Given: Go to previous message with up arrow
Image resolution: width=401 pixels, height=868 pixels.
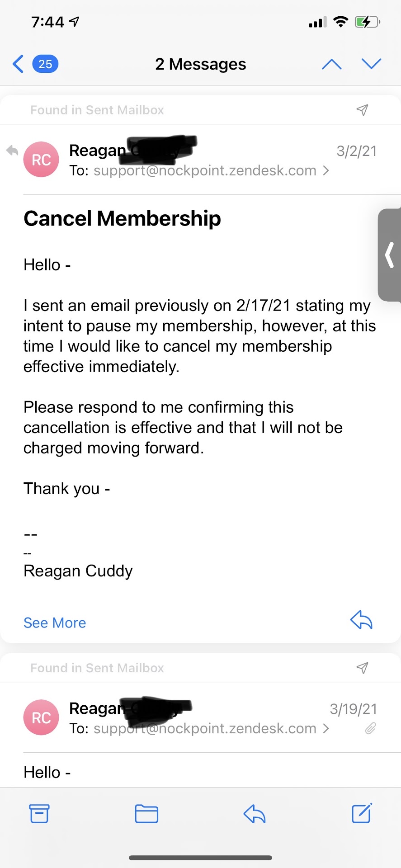Looking at the screenshot, I should coord(331,64).
